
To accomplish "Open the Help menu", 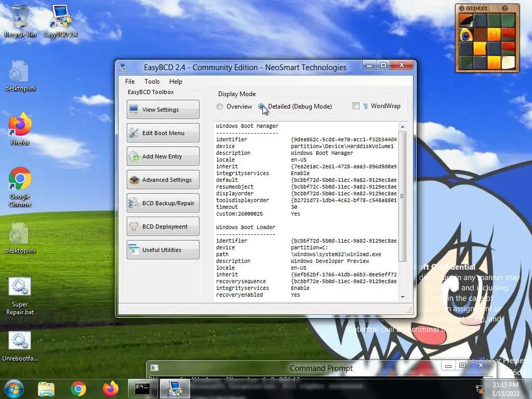I will (176, 82).
